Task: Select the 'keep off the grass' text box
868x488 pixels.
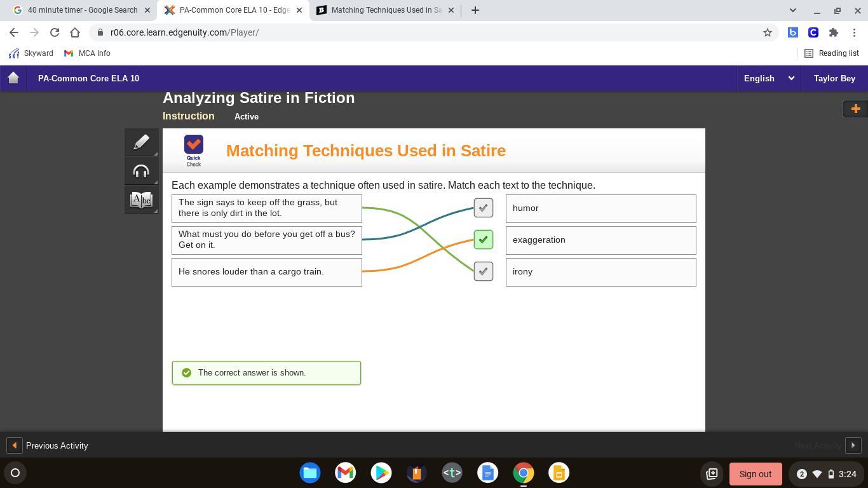Action: (267, 208)
